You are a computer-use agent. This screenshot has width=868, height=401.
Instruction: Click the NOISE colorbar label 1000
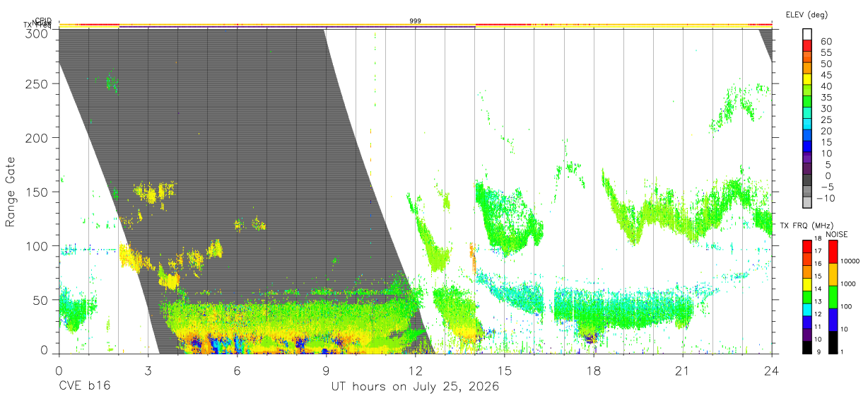click(x=850, y=284)
